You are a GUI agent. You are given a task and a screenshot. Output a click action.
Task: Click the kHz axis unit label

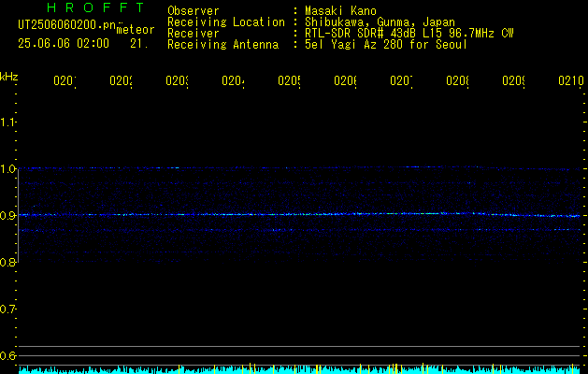pos(9,77)
